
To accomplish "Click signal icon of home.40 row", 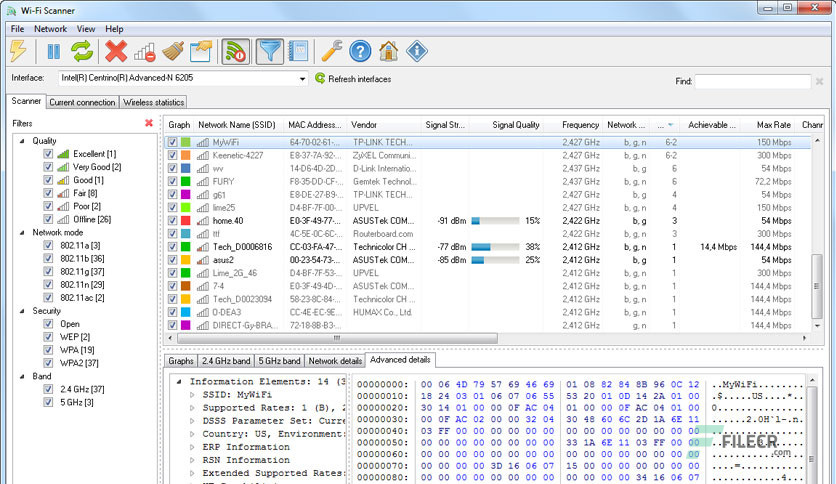I will click(203, 221).
